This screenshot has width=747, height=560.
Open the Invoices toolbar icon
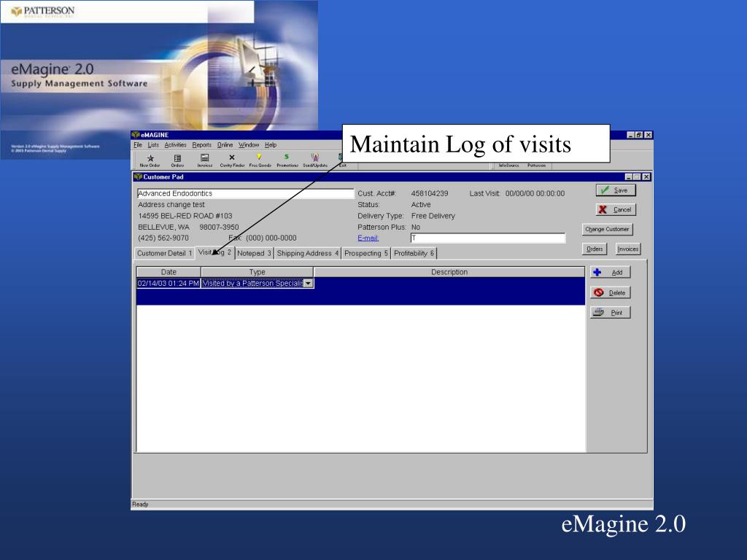click(x=205, y=160)
